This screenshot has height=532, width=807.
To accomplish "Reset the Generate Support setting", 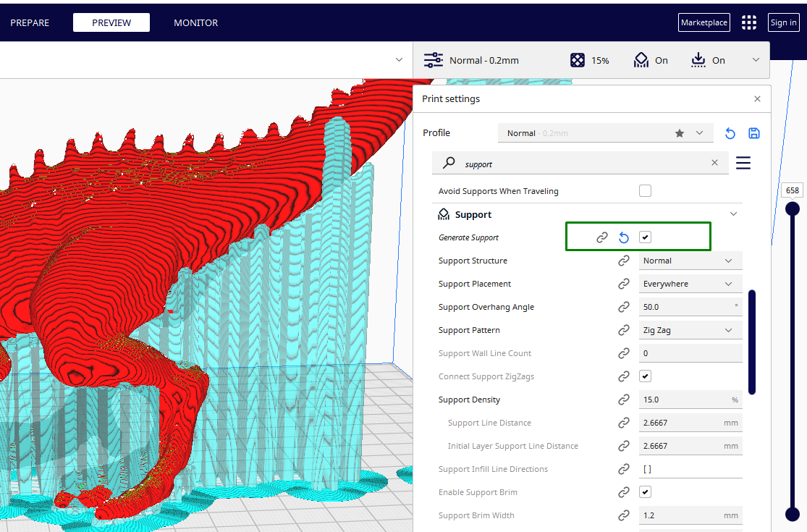I will 622,237.
